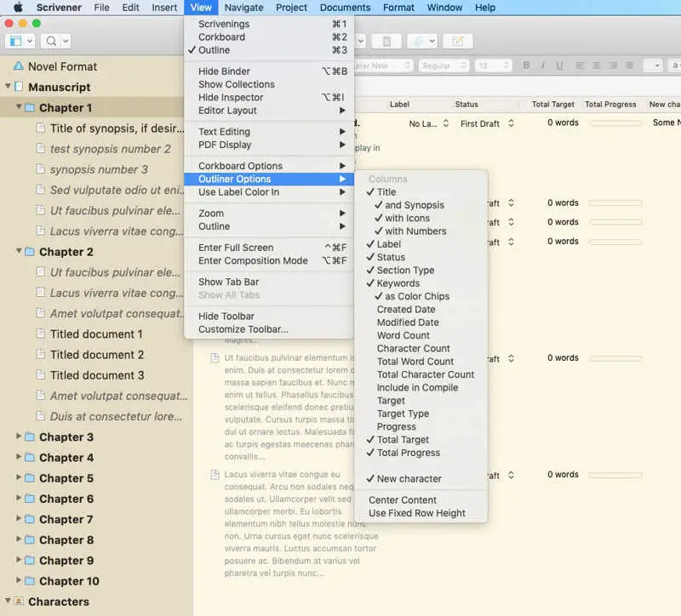The width and height of the screenshot is (681, 616).
Task: Open the Project menu
Action: tap(291, 8)
